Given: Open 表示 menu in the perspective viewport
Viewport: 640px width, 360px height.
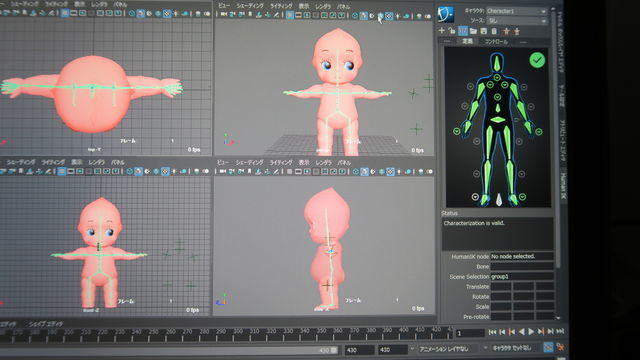Looking at the screenshot, I should coord(304,7).
